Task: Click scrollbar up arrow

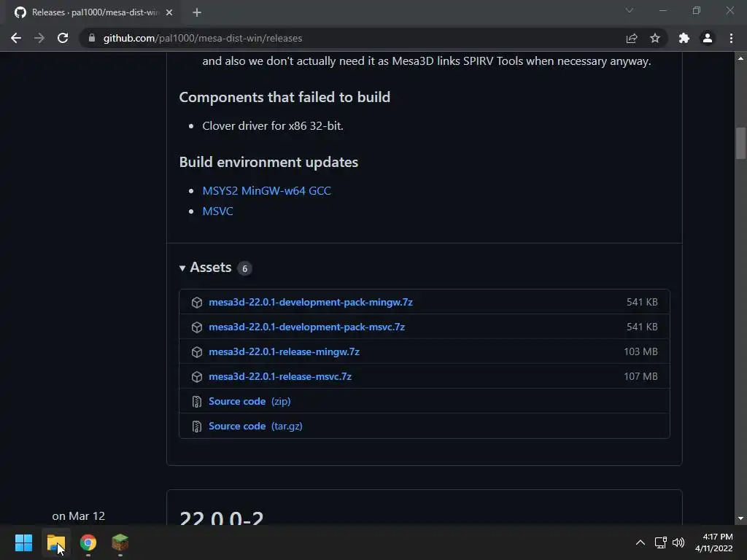Action: tap(740, 58)
